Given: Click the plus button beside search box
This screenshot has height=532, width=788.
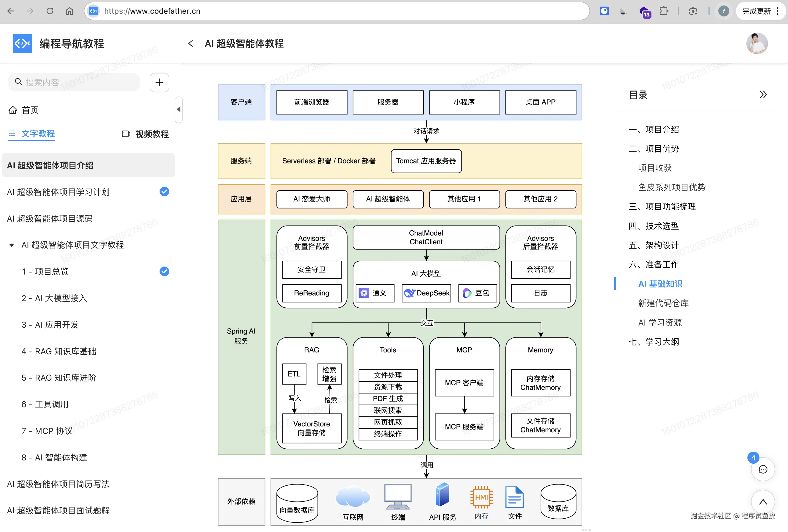Looking at the screenshot, I should click(x=159, y=82).
